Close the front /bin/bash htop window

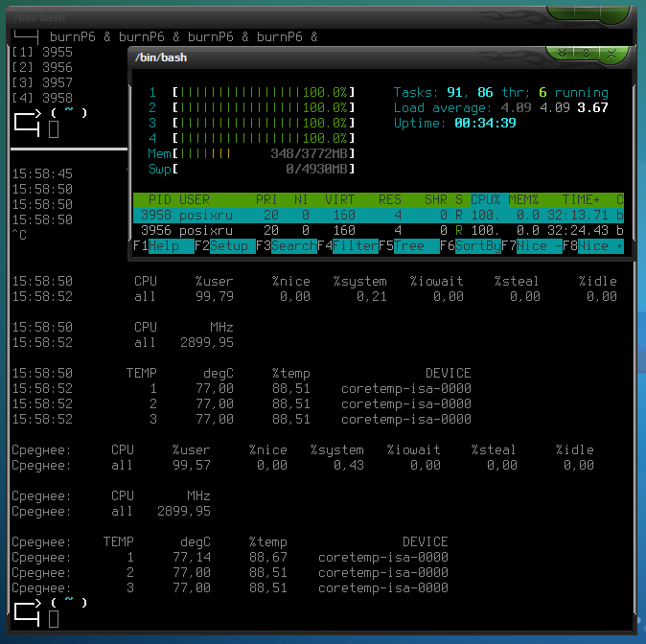611,54
